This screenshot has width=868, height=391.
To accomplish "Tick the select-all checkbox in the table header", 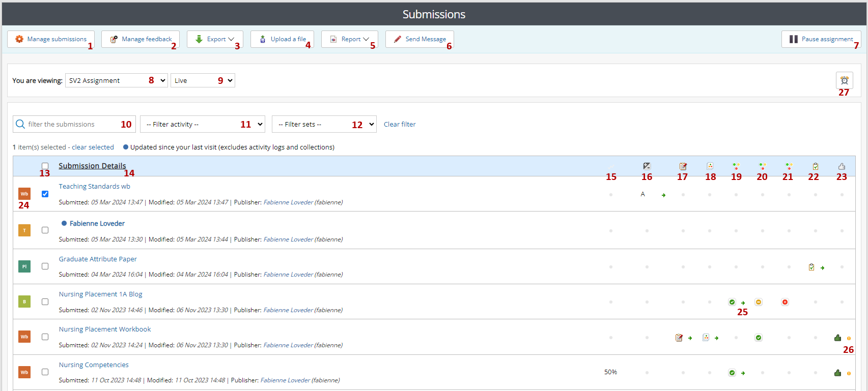I will click(x=45, y=166).
